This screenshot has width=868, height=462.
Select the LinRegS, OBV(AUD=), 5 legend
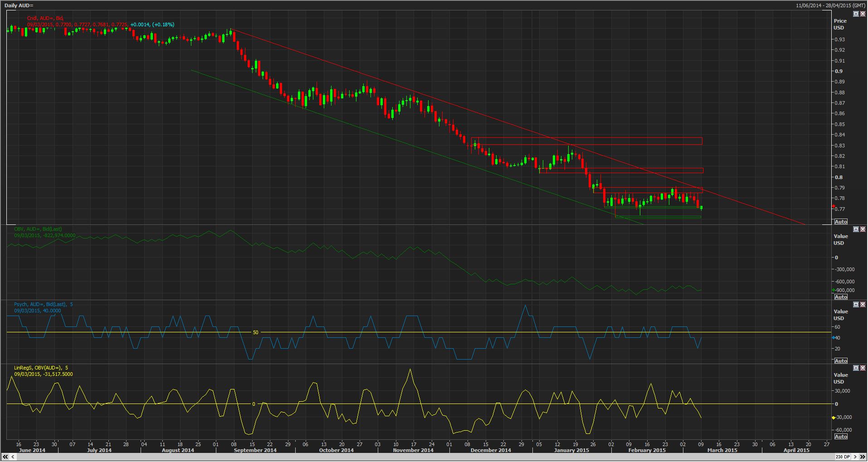pyautogui.click(x=41, y=368)
